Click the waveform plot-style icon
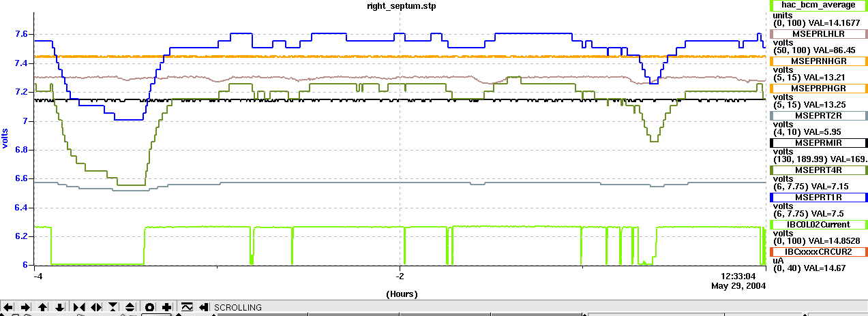This screenshot has height=316, width=868. 186,307
